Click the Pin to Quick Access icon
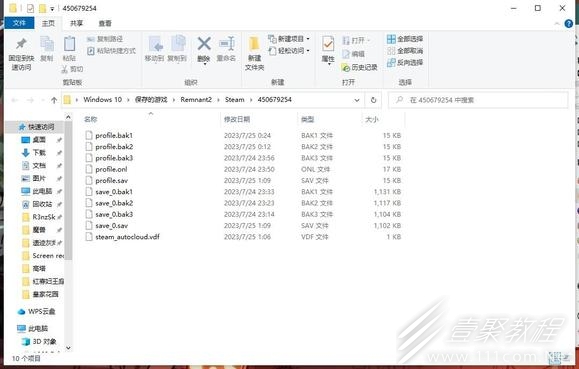Viewport: 579px width, 369px height. pyautogui.click(x=21, y=44)
